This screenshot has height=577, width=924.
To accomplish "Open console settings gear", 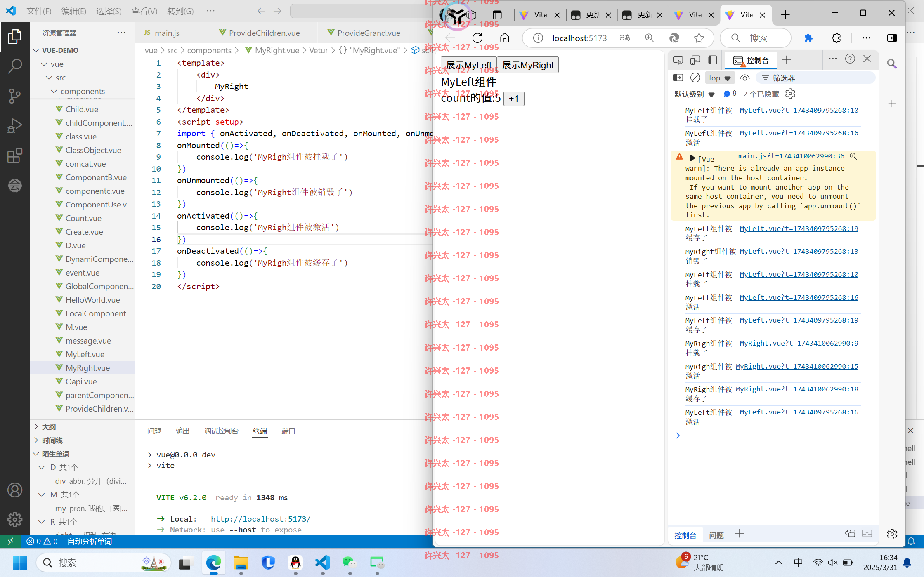I will 790,94.
